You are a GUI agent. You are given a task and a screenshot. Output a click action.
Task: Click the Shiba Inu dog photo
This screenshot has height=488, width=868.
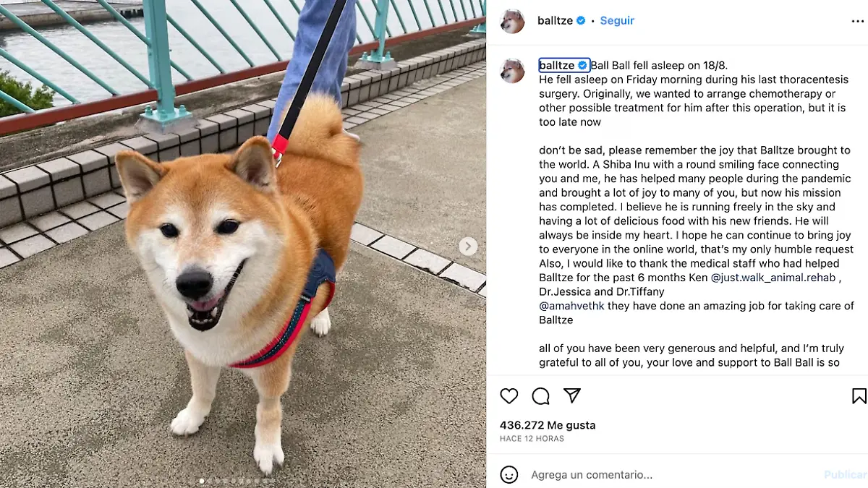[243, 244]
